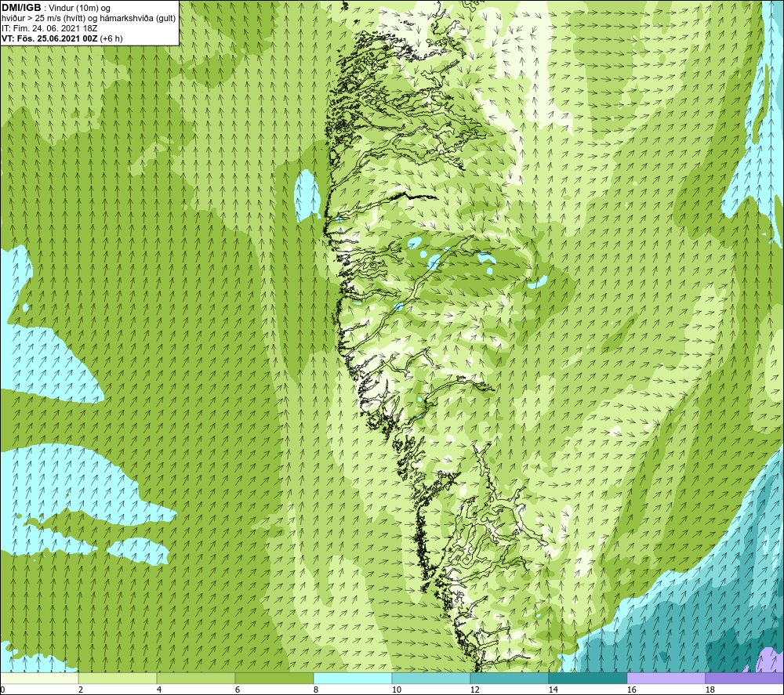This screenshot has height=695, width=784.
Task: Click the 0–2 m/s pale legend swatch
Action: click(x=39, y=678)
